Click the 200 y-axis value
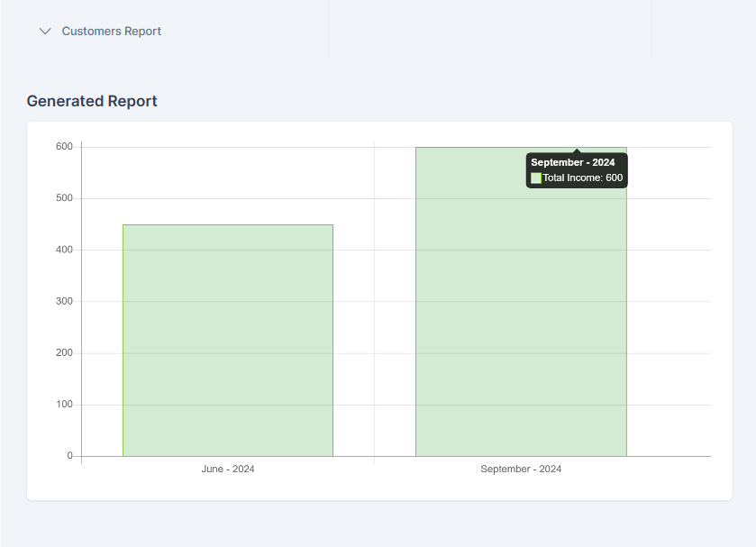 63,353
